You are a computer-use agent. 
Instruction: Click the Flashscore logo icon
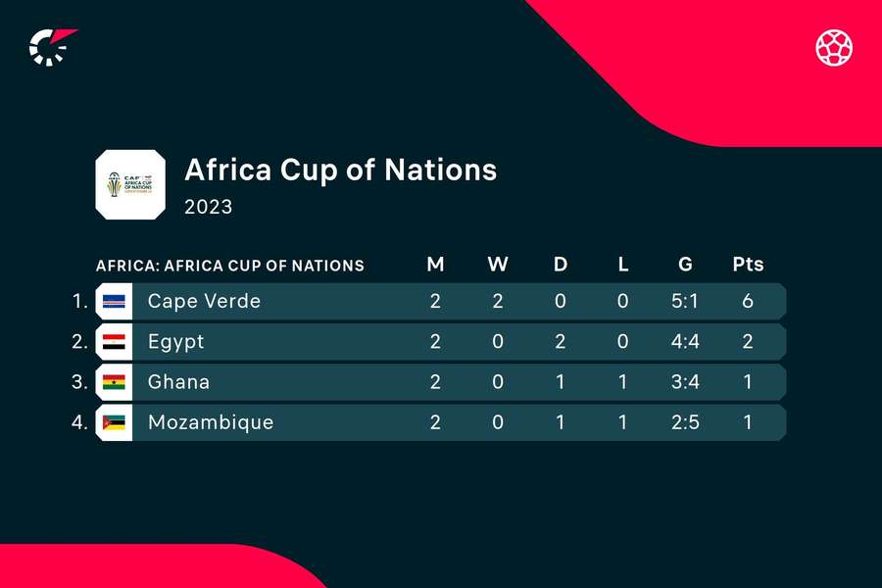click(x=51, y=46)
